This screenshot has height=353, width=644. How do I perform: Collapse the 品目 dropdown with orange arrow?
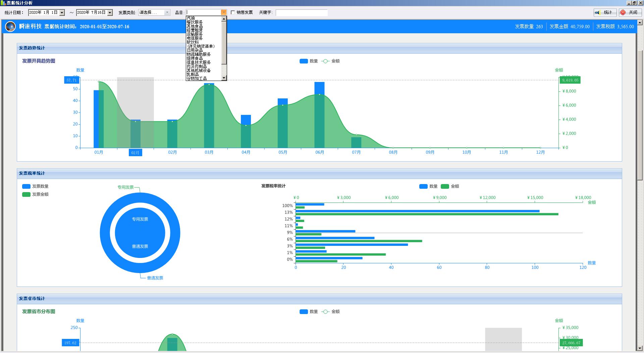(224, 12)
